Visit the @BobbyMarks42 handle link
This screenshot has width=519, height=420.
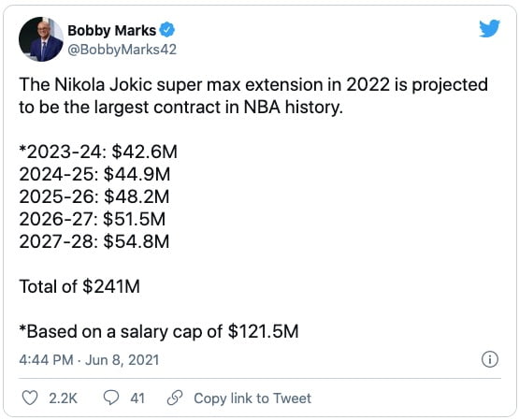pos(123,50)
